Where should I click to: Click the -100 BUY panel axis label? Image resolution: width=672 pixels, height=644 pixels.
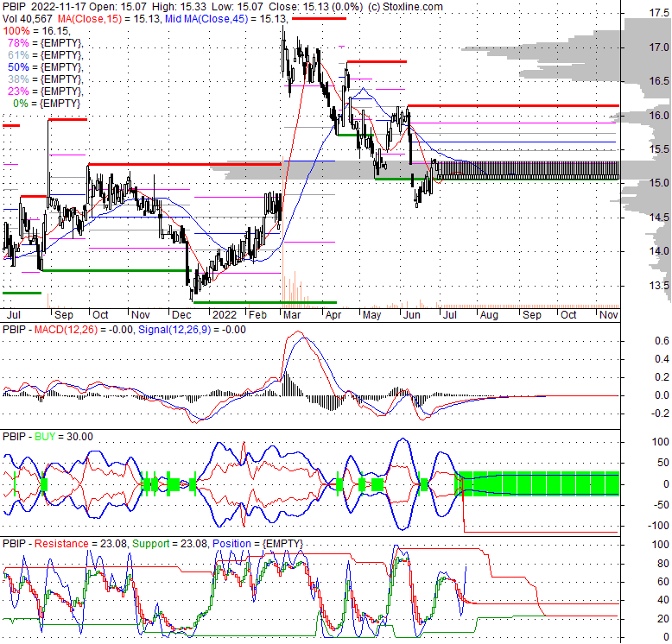click(660, 526)
